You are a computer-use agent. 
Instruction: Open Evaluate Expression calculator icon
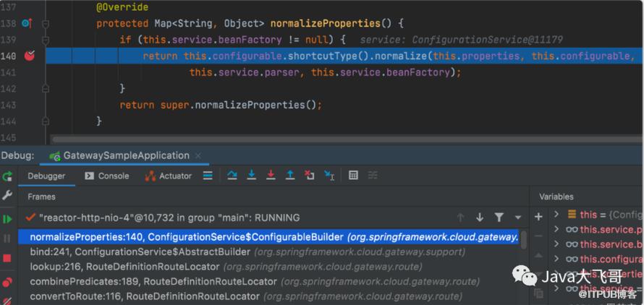(353, 176)
